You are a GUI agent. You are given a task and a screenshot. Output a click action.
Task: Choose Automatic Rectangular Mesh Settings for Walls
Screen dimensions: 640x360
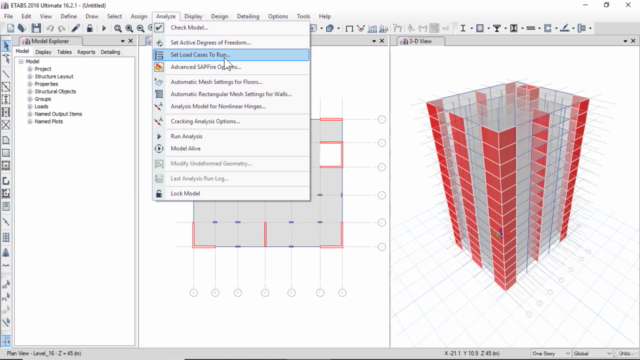(231, 94)
